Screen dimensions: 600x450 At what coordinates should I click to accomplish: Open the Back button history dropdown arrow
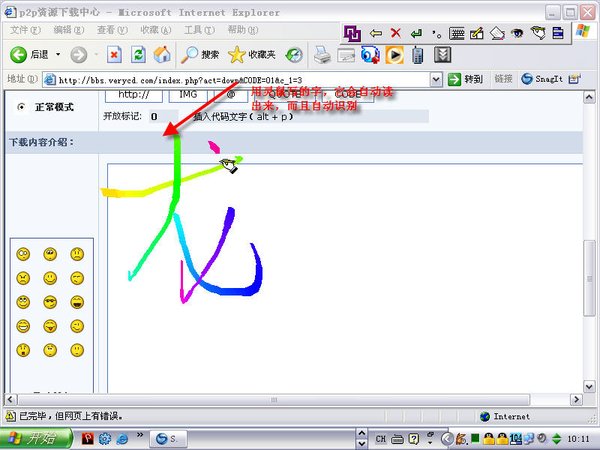click(x=58, y=54)
